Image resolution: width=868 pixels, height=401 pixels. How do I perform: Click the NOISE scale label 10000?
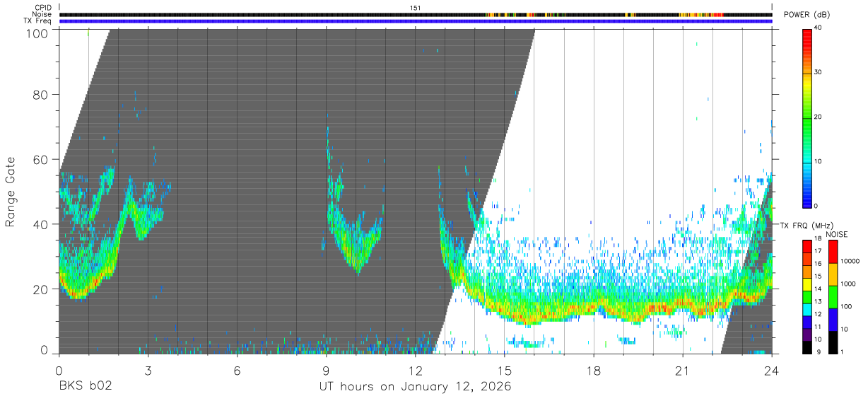[850, 262]
